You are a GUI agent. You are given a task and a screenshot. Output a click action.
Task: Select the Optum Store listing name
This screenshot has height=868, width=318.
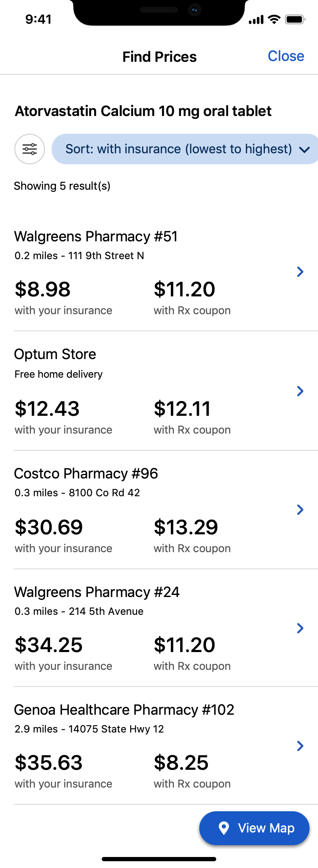tap(55, 354)
